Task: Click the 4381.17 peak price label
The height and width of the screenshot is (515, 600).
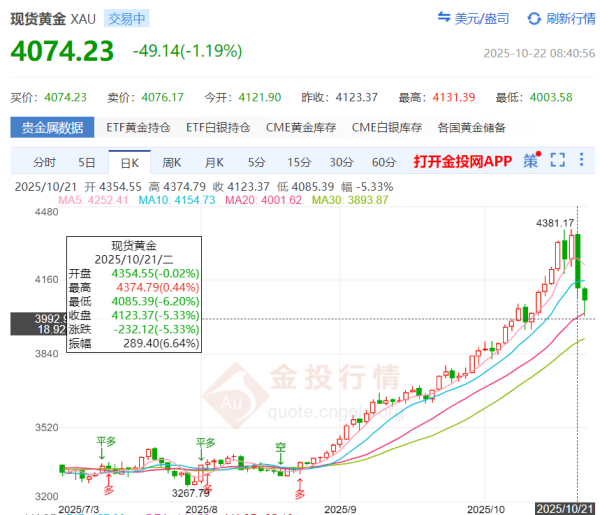Action: [554, 223]
